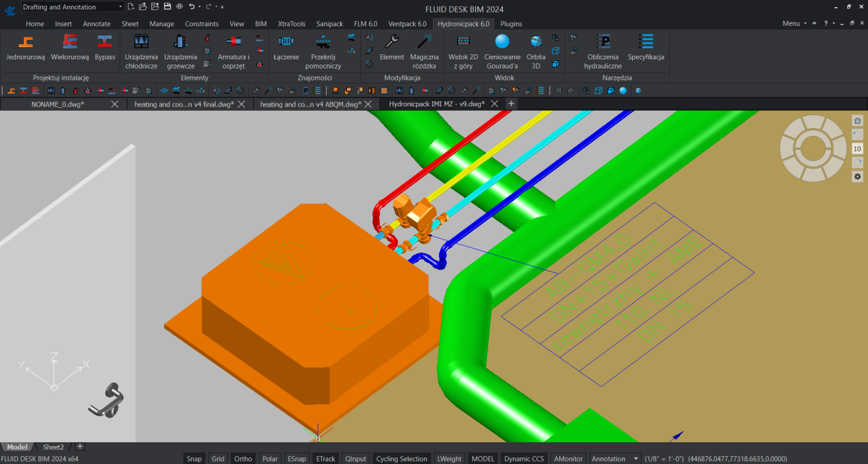
Task: Switch to the Ventpack 6.0 ribbon tab
Action: tap(407, 23)
